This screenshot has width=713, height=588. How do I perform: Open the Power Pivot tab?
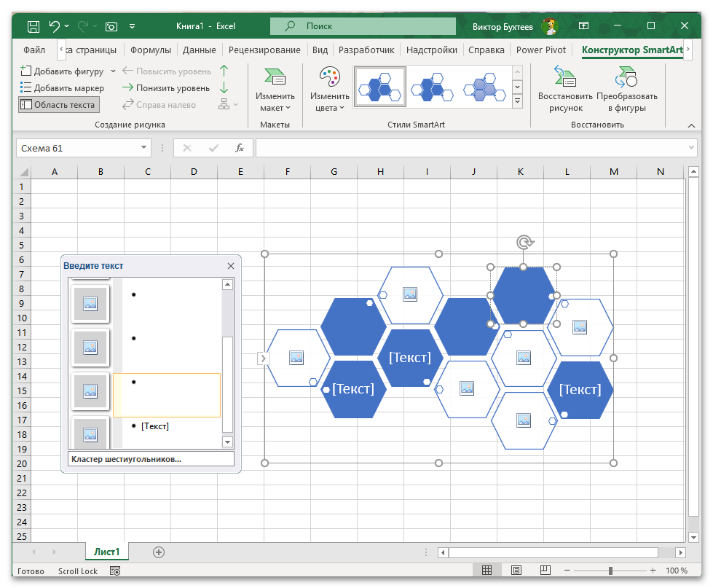tap(540, 50)
